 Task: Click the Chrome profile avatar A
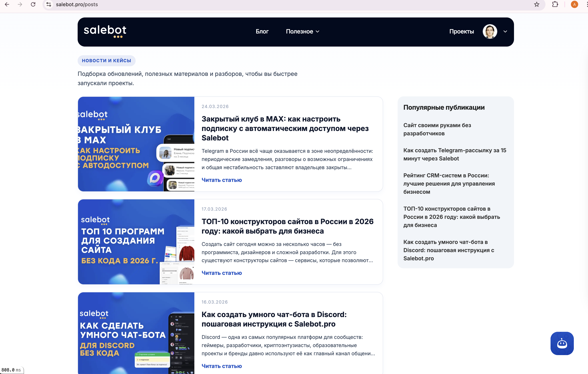coord(574,4)
